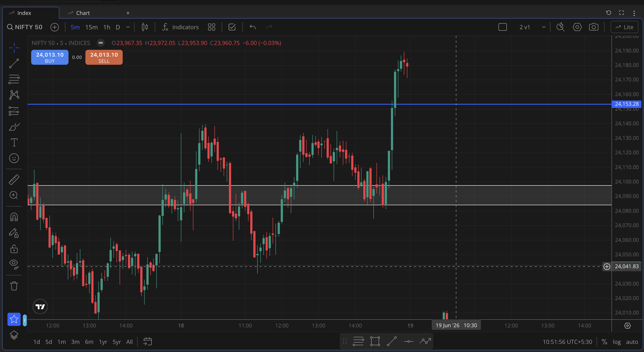
Task: Set date range to 1yr
Action: tap(103, 342)
